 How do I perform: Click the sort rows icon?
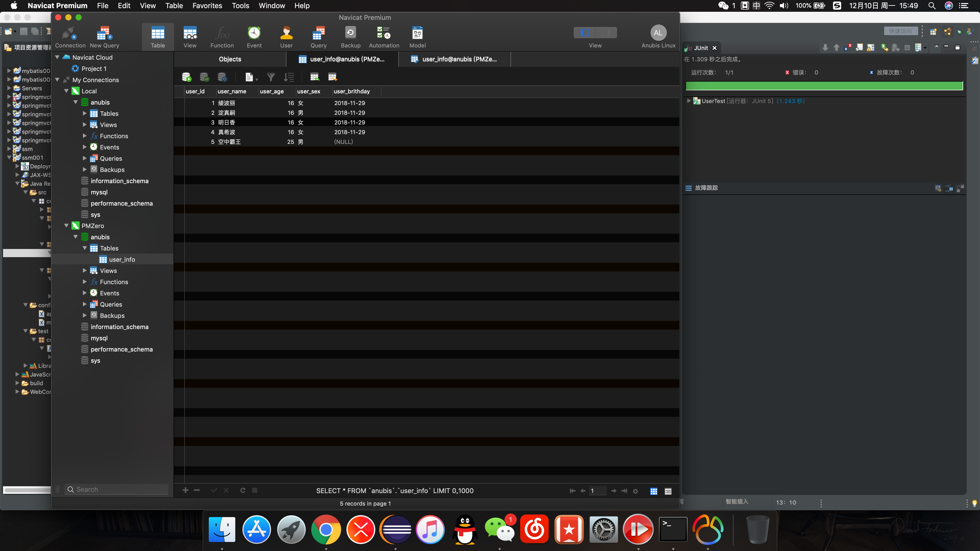click(x=289, y=77)
